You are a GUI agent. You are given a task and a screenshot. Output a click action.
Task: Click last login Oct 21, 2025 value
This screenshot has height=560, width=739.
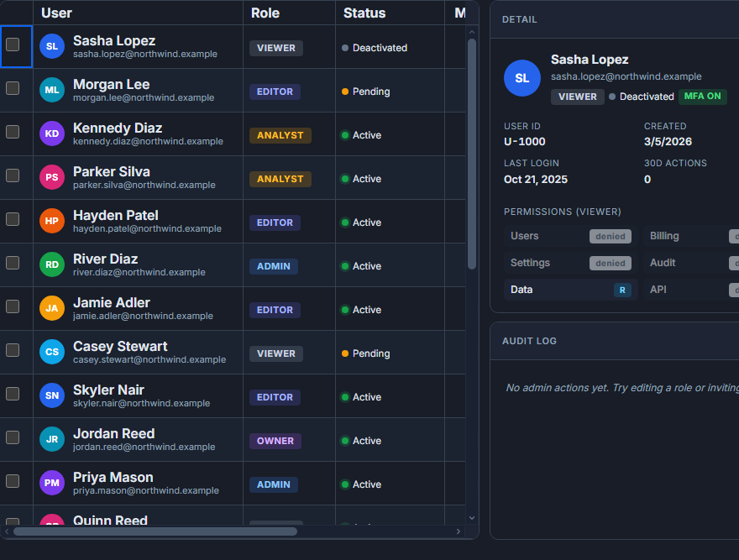coord(536,179)
